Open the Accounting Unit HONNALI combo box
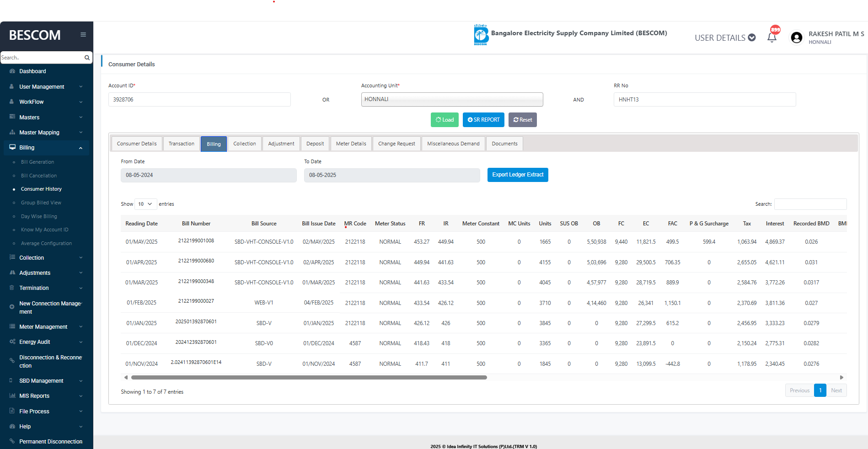 tap(452, 99)
